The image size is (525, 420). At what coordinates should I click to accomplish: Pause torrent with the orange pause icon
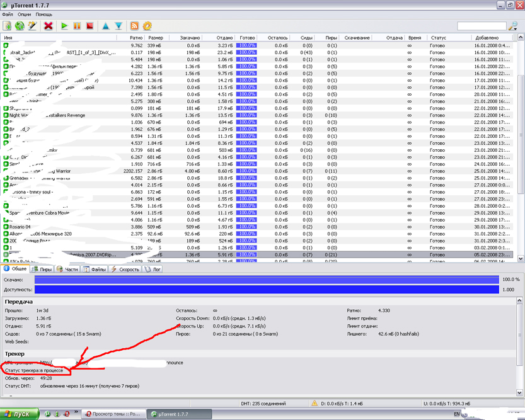[x=77, y=26]
